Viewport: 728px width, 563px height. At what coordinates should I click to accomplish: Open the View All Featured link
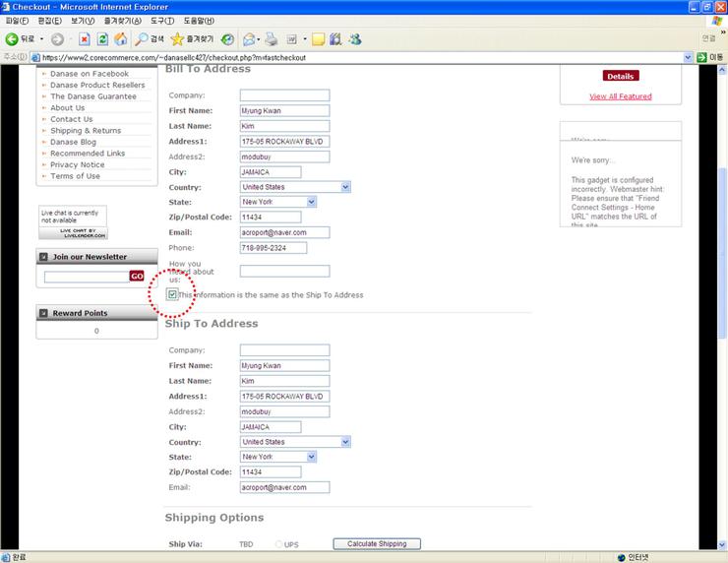pos(621,96)
